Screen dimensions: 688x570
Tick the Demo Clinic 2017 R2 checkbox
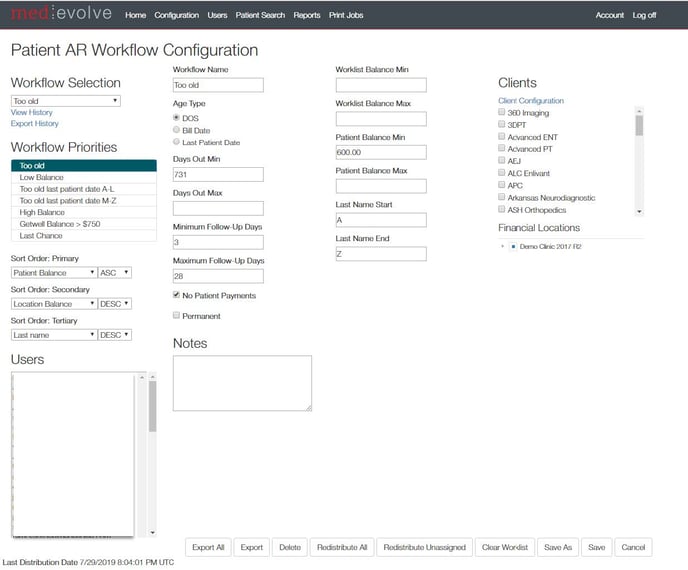coord(513,246)
